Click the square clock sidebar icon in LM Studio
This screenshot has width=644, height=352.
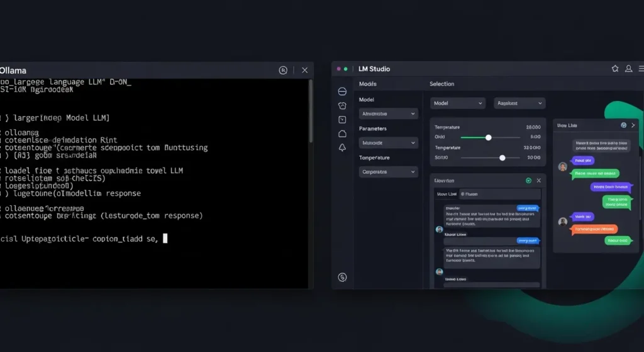click(x=342, y=120)
